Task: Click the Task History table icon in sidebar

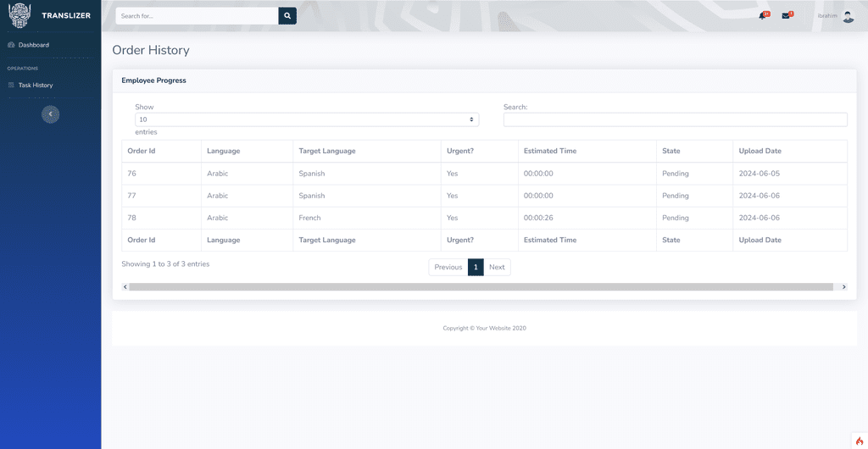Action: coord(11,86)
